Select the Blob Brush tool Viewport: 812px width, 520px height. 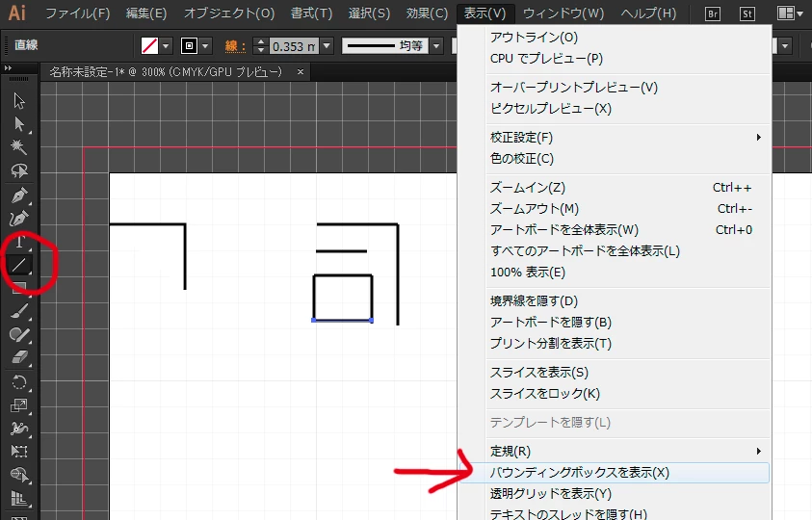(x=19, y=334)
